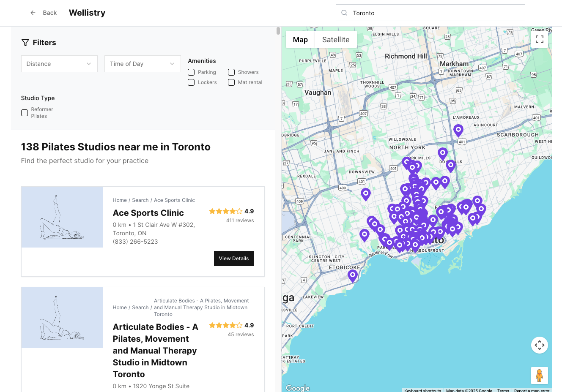Switch to the Map view tab
This screenshot has width=562, height=392.
coord(300,40)
